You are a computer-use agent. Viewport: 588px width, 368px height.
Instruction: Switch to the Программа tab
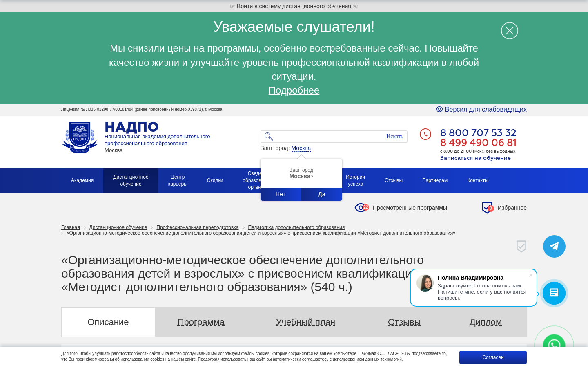pyautogui.click(x=201, y=322)
